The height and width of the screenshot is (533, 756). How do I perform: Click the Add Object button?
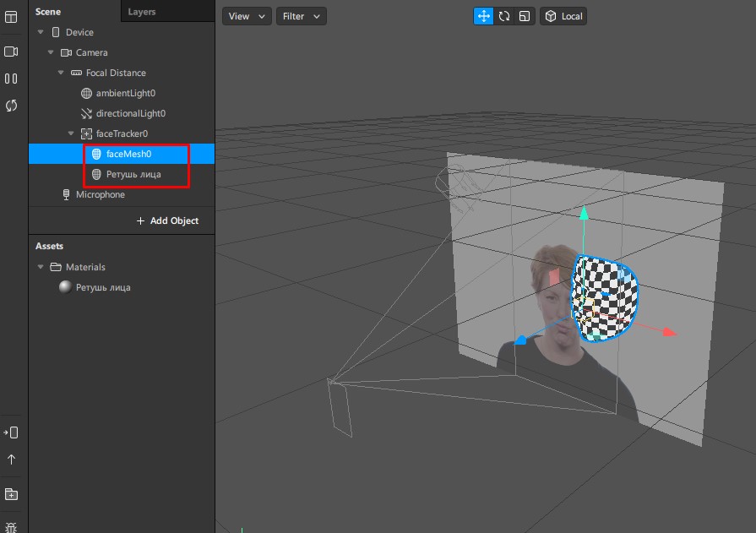tap(167, 221)
